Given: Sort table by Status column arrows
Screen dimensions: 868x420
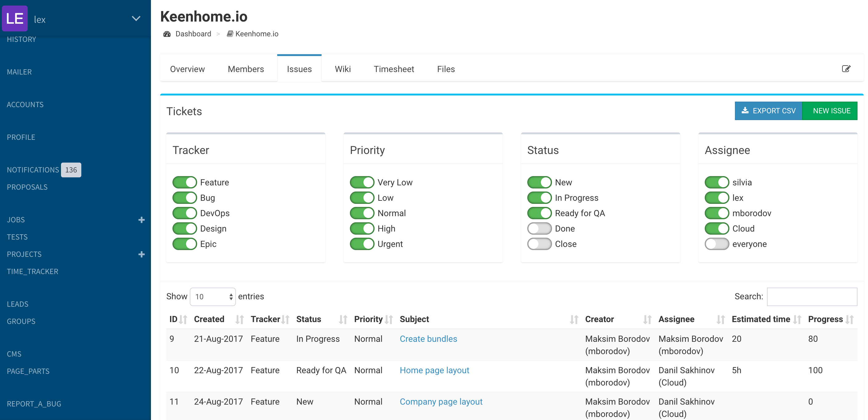Looking at the screenshot, I should 343,319.
